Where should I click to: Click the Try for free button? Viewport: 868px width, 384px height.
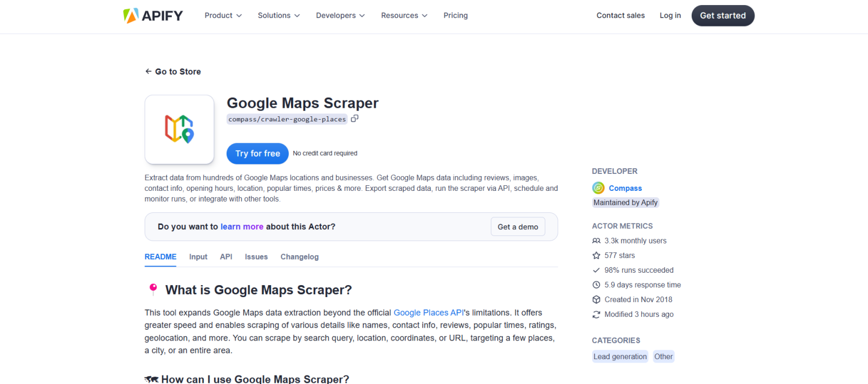pos(257,153)
